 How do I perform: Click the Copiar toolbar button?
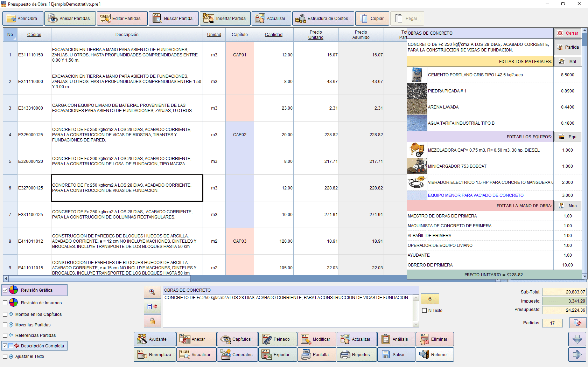tap(372, 18)
